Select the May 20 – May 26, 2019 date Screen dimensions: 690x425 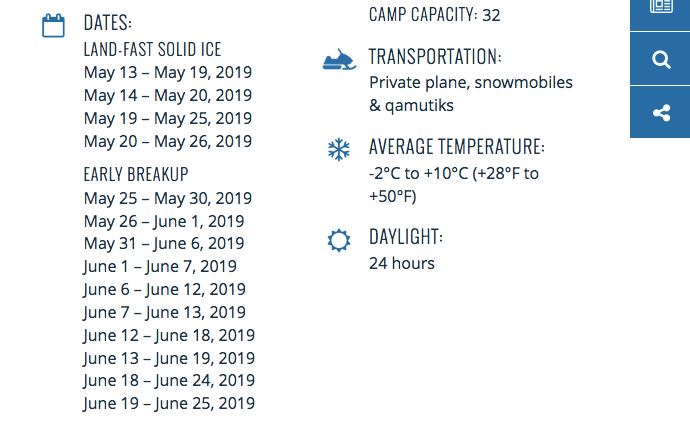pos(168,141)
